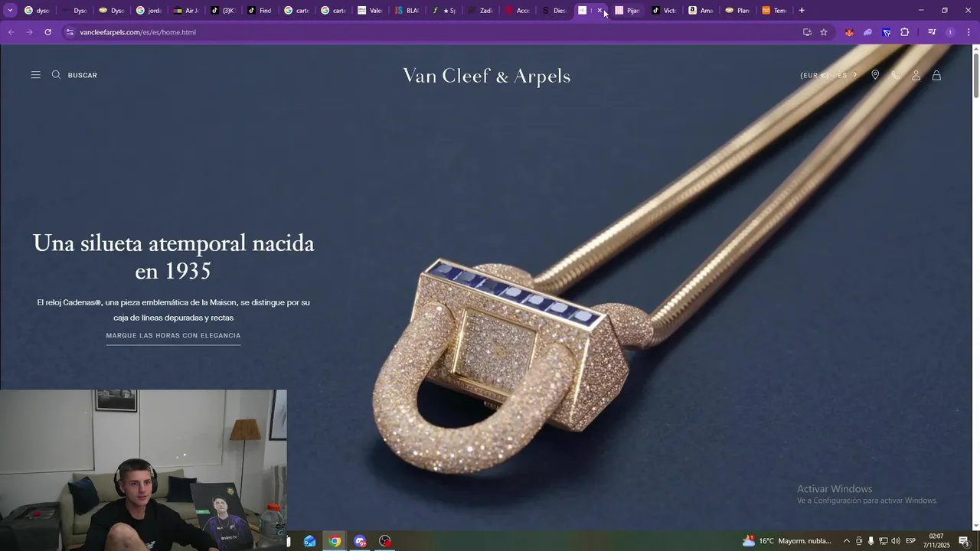Switch to the 'Acce' tab
Screen dimensions: 980x551
[518, 11]
